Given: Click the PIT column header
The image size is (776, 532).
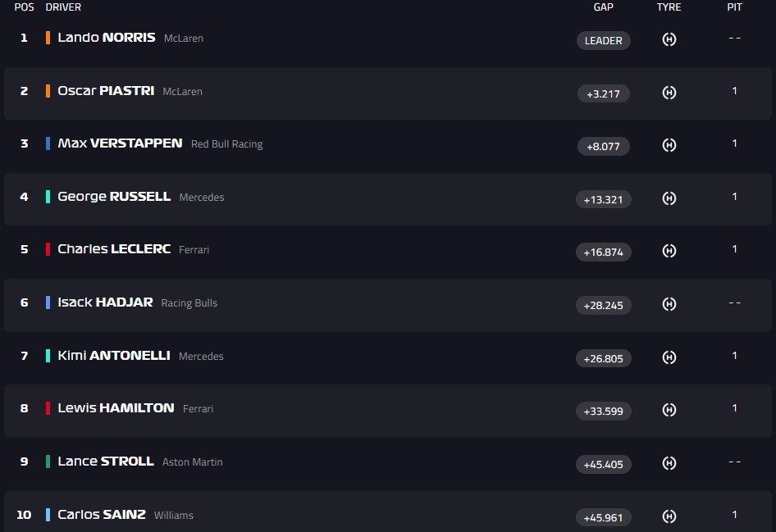Looking at the screenshot, I should [734, 7].
